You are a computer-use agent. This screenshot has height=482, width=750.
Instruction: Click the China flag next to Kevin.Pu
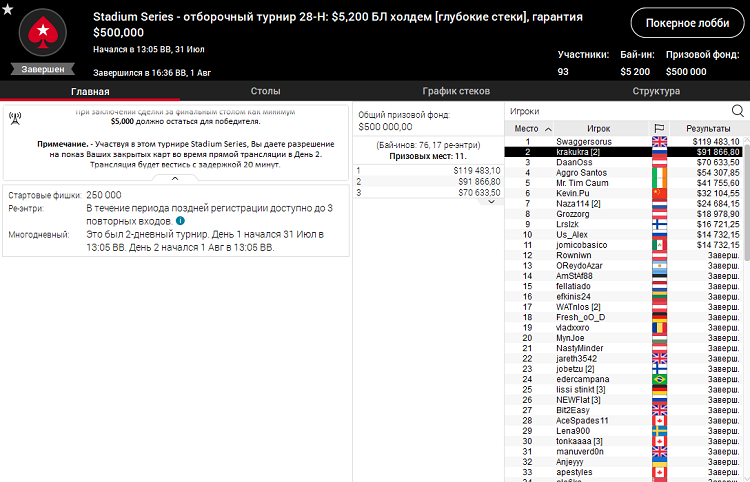click(659, 193)
